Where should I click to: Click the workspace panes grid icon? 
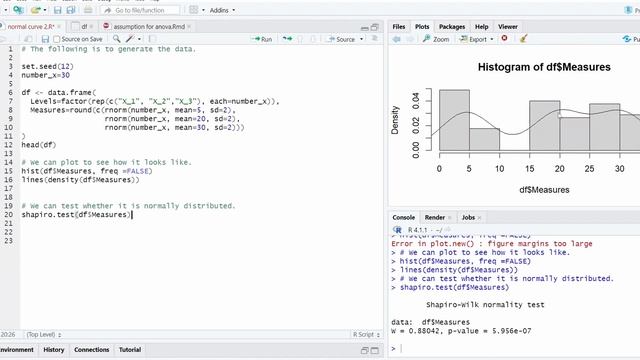[193, 10]
